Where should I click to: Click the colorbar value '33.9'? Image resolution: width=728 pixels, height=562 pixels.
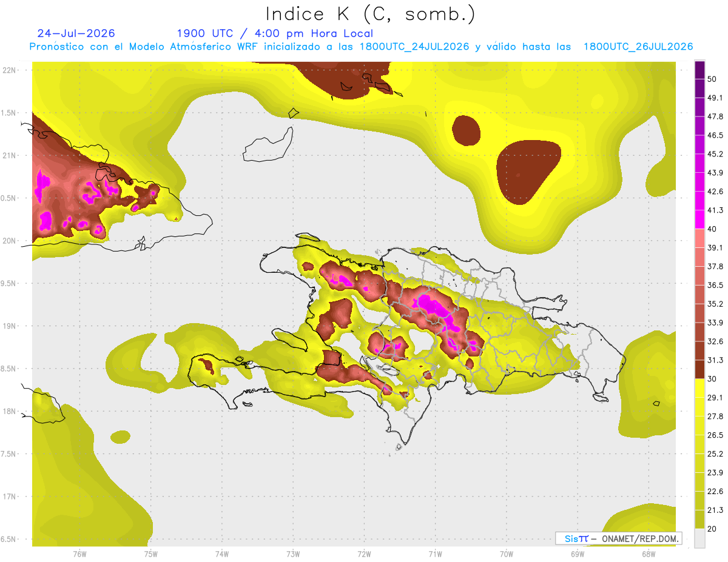click(x=715, y=323)
